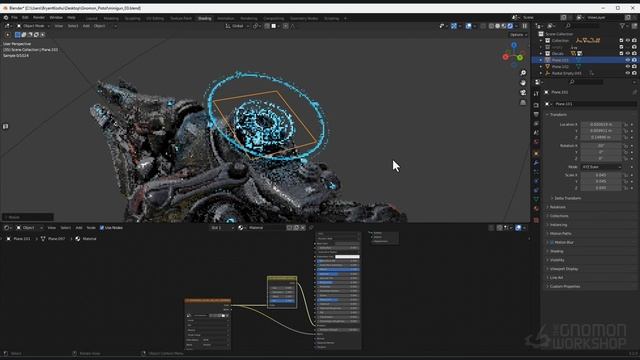
Task: Open Slot 1 material slot dropdown
Action: 222,228
